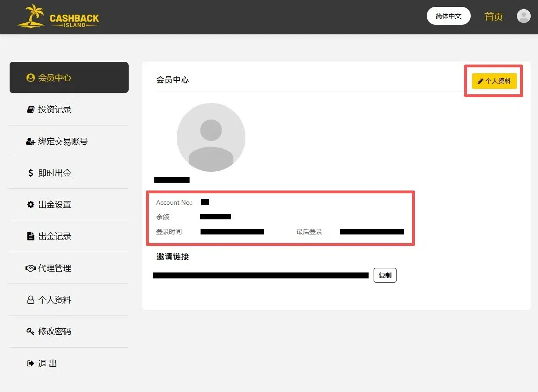This screenshot has height=392, width=538.
Task: Click 退出 to log out
Action: pos(69,363)
